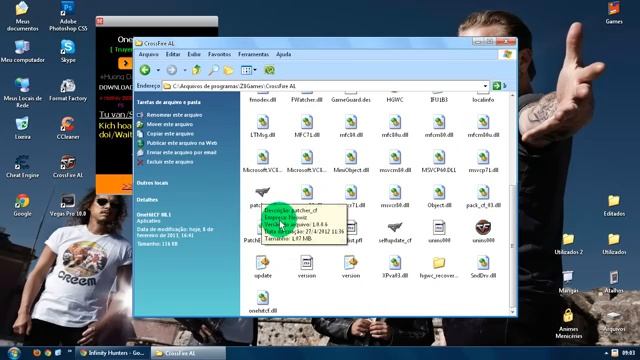Image resolution: width=640 pixels, height=360 pixels.
Task: Open the Editados desktop folder
Action: pyautogui.click(x=614, y=205)
